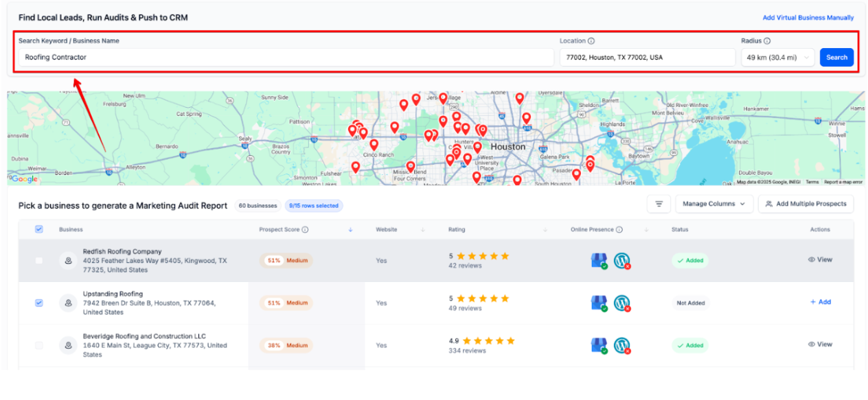Click Add Multiple Prospects button
The image size is (868, 400).
[806, 204]
